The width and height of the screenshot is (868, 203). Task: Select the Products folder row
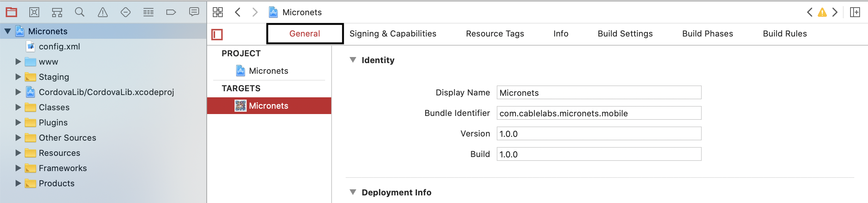103,183
